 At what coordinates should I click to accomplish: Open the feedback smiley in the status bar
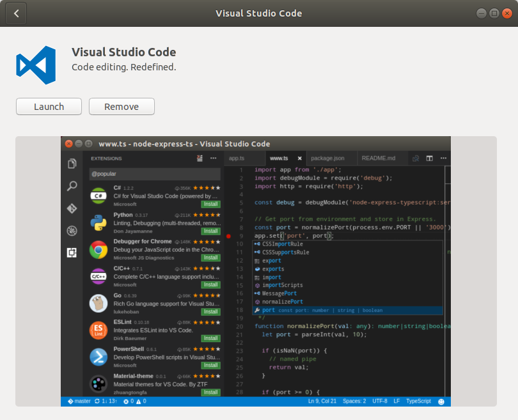tap(440, 401)
